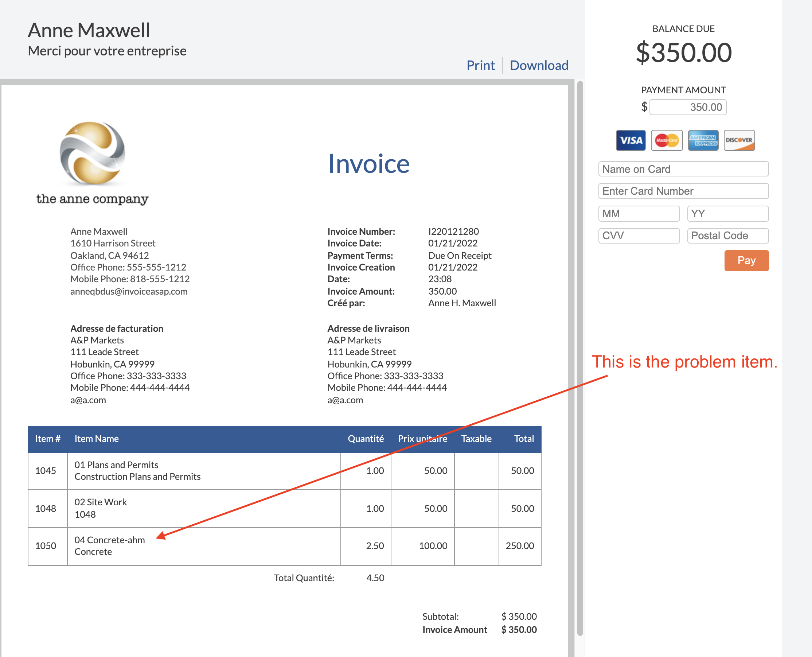Click the anne company logo
The height and width of the screenshot is (657, 812).
pyautogui.click(x=93, y=153)
